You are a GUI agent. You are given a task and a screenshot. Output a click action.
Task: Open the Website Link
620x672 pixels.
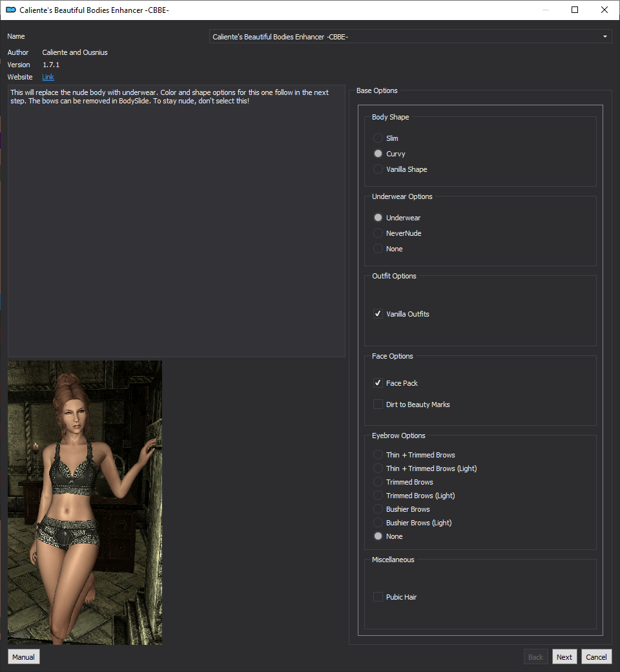(x=48, y=77)
